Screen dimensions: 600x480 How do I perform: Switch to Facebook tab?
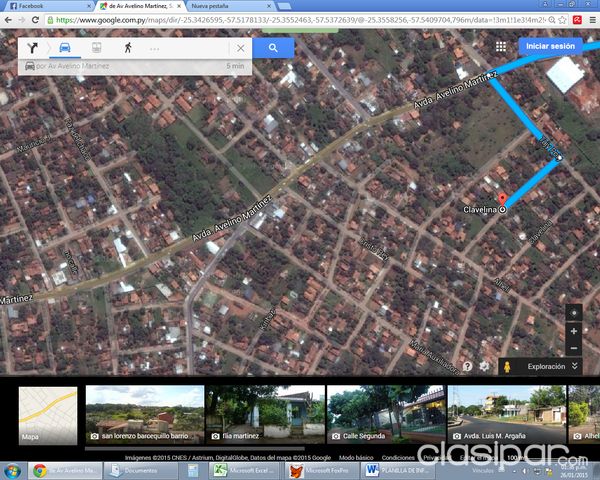pos(48,6)
